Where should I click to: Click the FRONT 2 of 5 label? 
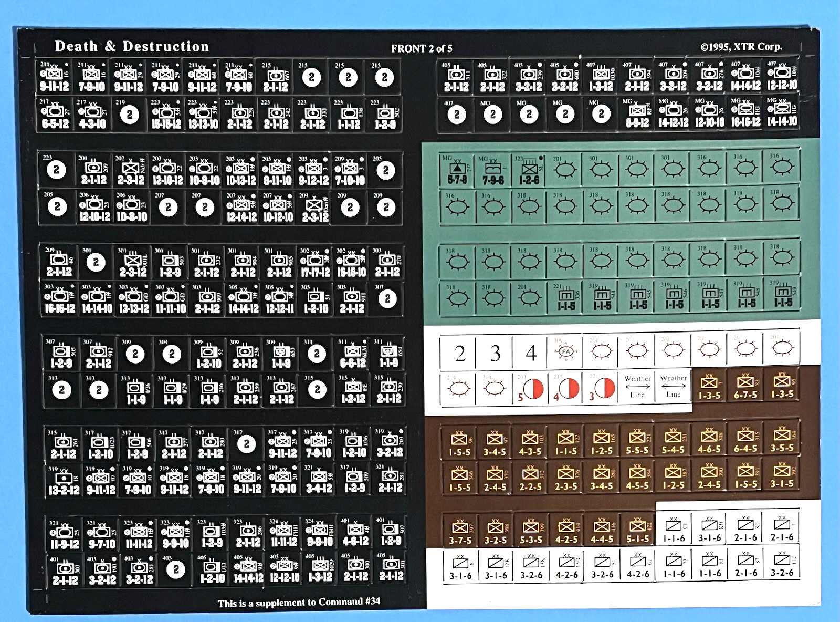(x=422, y=48)
